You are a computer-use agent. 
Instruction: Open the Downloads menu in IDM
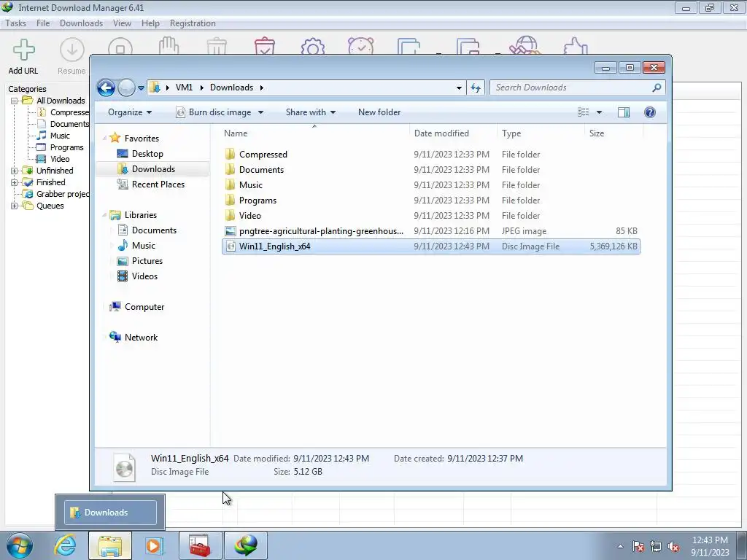[x=81, y=23]
